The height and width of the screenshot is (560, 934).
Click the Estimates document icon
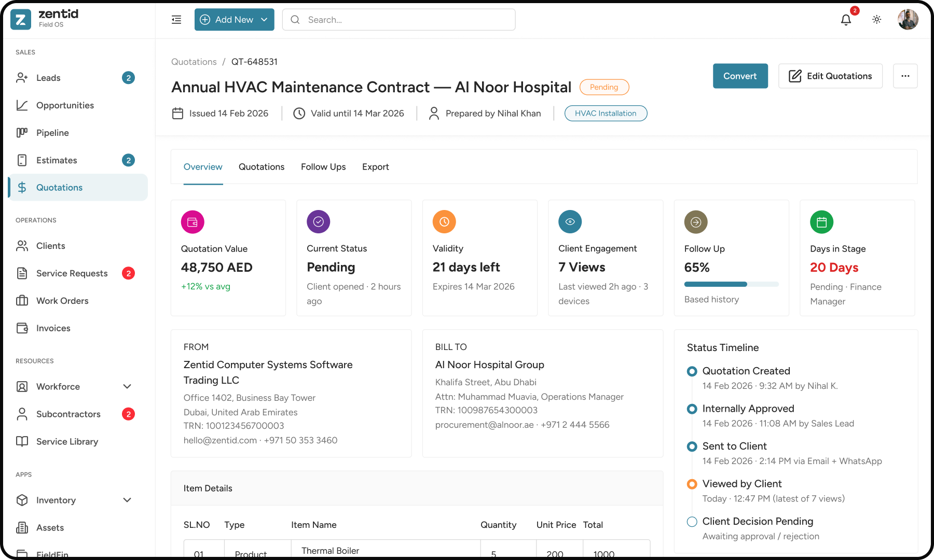pyautogui.click(x=22, y=160)
